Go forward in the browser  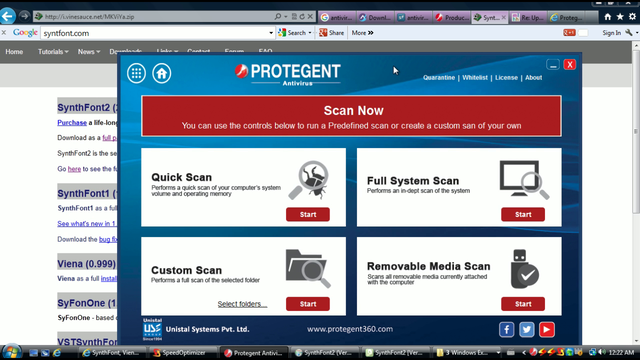tap(24, 16)
